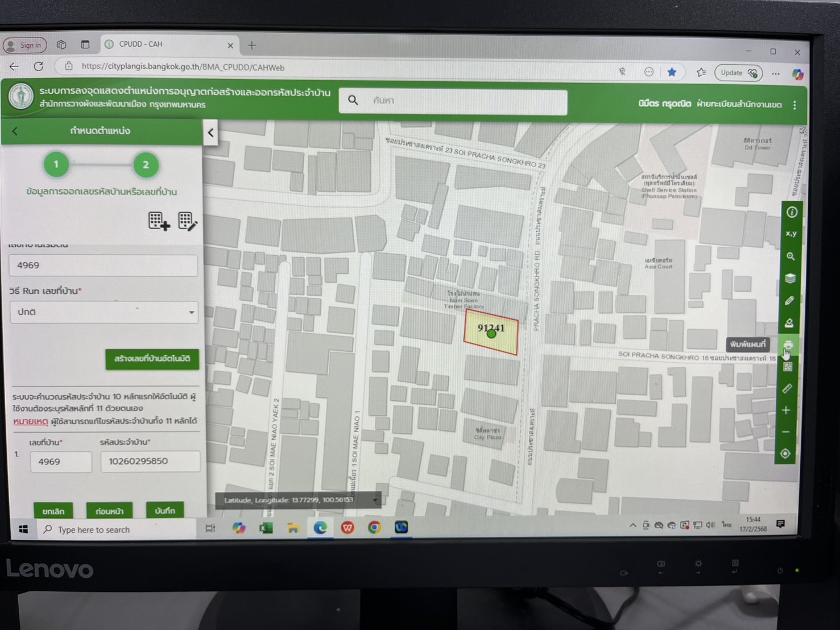Open Excel from the taskbar
This screenshot has height=630, width=840.
(266, 528)
